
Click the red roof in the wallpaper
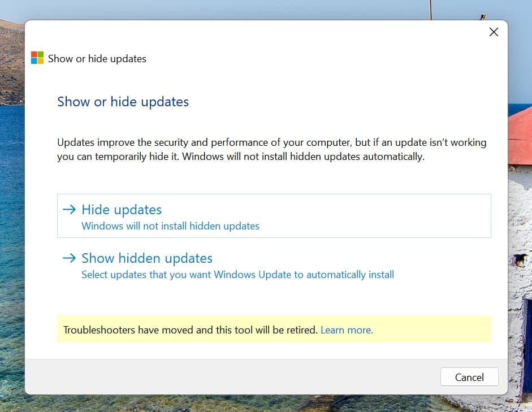click(x=521, y=136)
